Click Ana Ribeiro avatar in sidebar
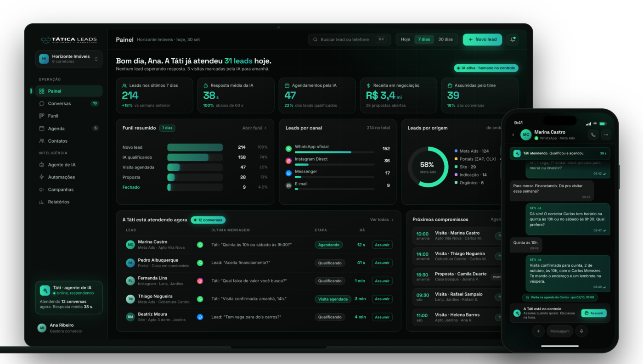The height and width of the screenshot is (364, 643). tap(42, 328)
